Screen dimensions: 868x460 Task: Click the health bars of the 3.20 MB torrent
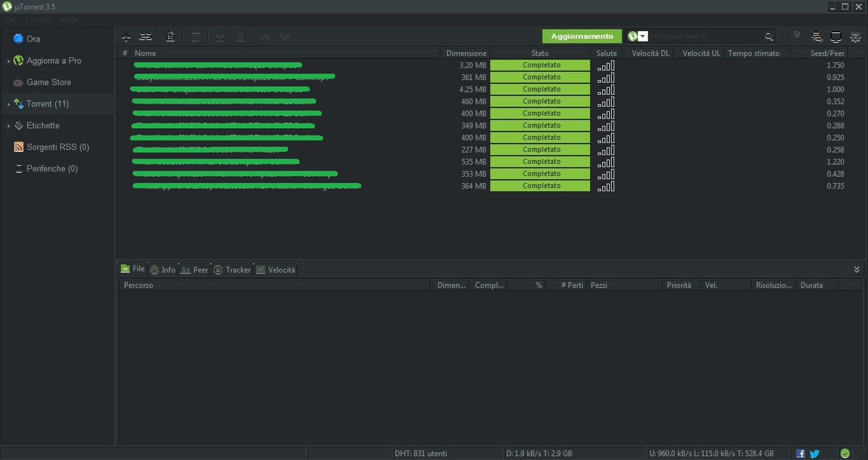click(x=606, y=65)
